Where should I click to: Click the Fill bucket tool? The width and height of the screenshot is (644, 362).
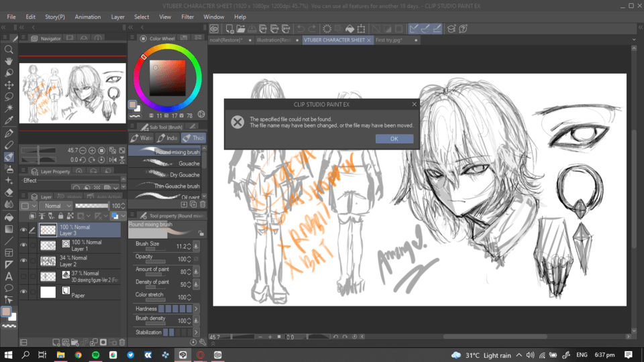click(9, 217)
